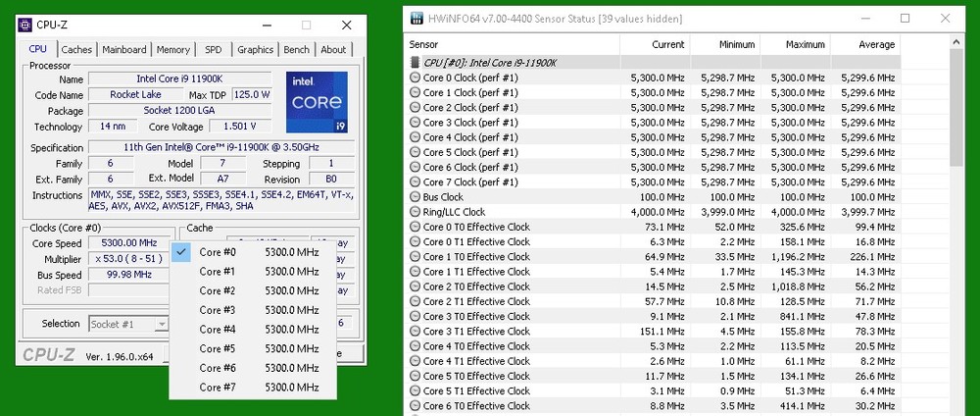The width and height of the screenshot is (980, 416).
Task: Click the Average column header
Action: coord(865,44)
